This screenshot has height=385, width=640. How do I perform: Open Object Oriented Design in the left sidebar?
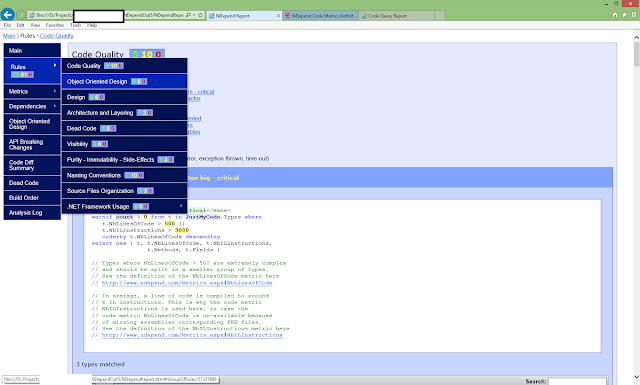[32, 124]
